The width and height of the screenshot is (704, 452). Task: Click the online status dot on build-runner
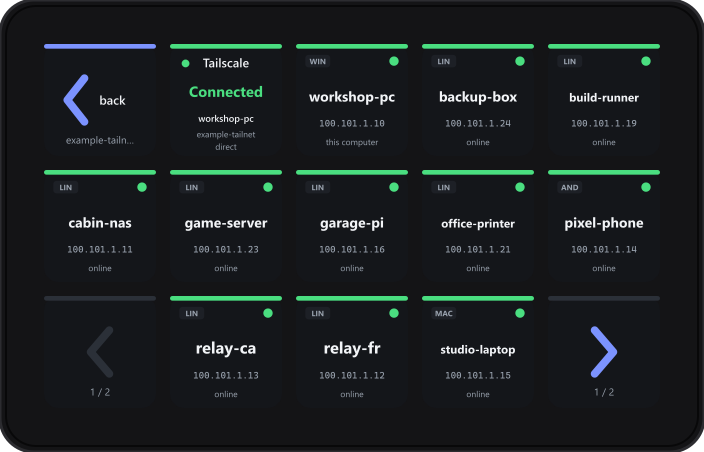coord(646,61)
